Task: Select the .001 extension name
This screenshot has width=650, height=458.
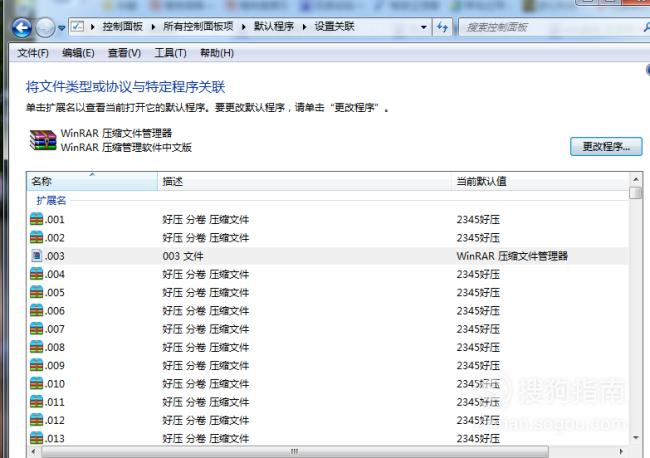Action: click(55, 220)
